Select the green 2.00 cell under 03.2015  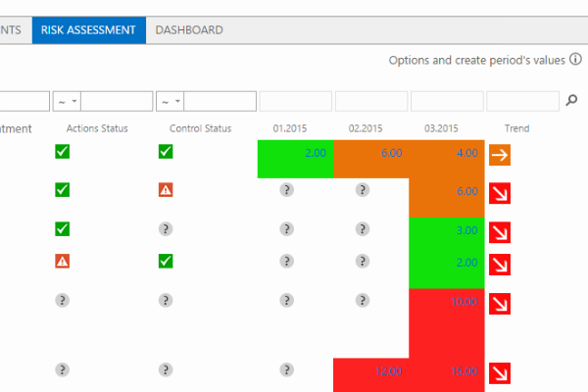pyautogui.click(x=447, y=269)
